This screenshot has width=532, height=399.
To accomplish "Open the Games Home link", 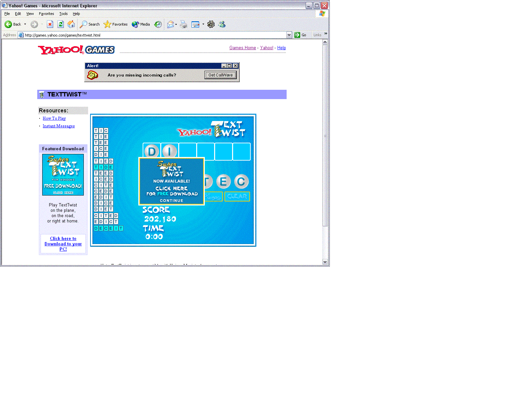I will pos(243,48).
